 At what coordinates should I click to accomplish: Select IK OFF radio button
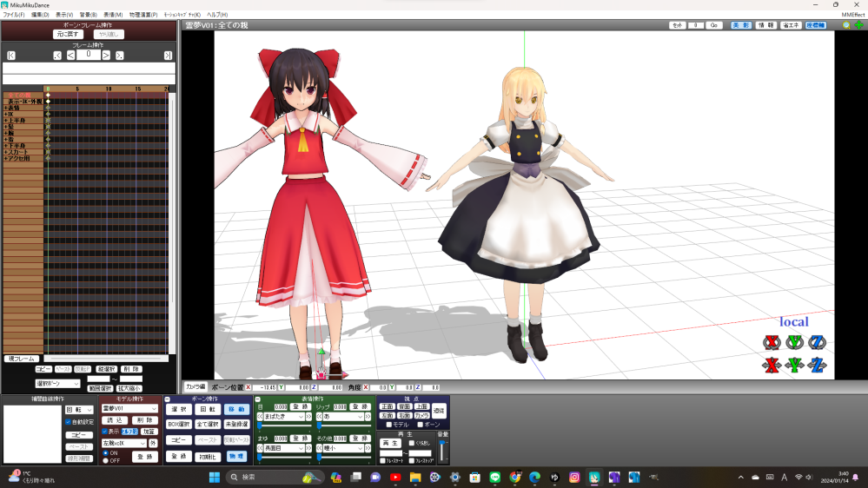click(x=105, y=460)
